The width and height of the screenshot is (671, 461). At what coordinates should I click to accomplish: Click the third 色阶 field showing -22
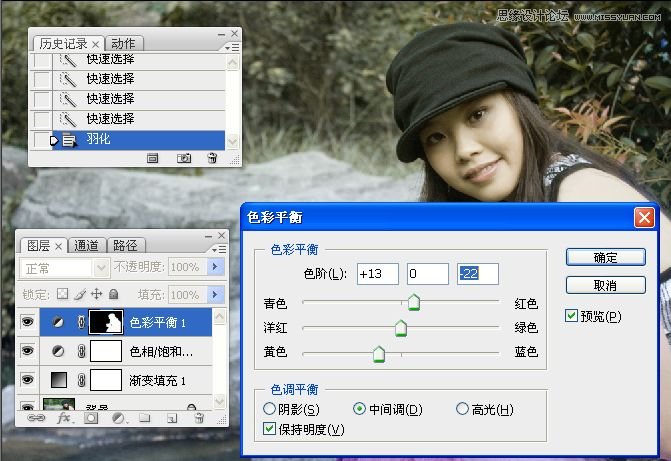point(478,274)
